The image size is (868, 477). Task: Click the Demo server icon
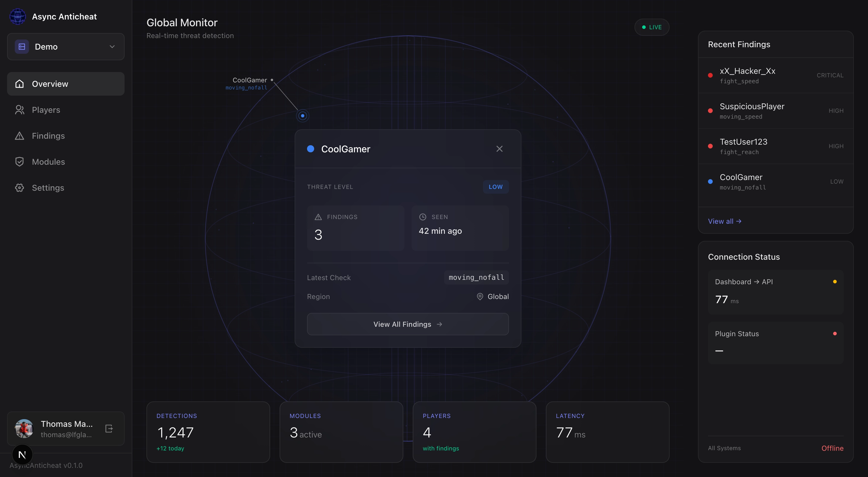[22, 46]
